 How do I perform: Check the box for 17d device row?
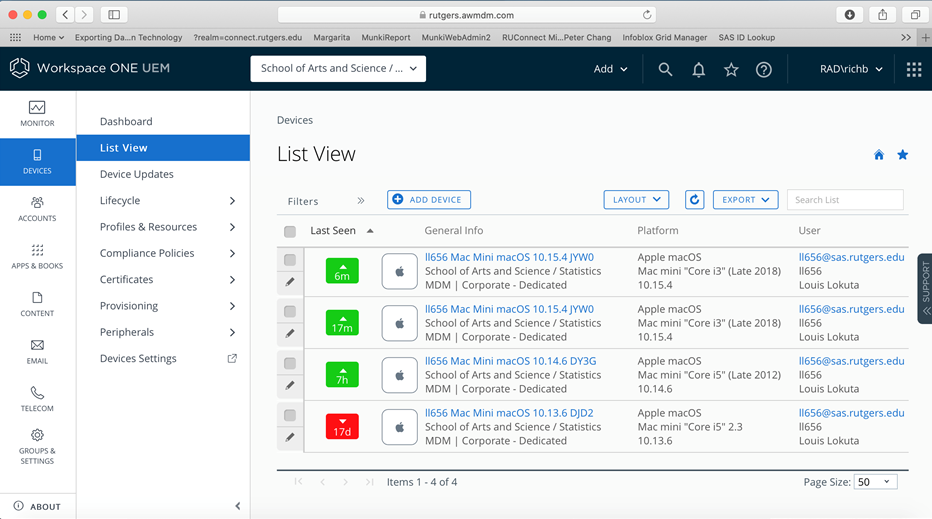click(289, 415)
